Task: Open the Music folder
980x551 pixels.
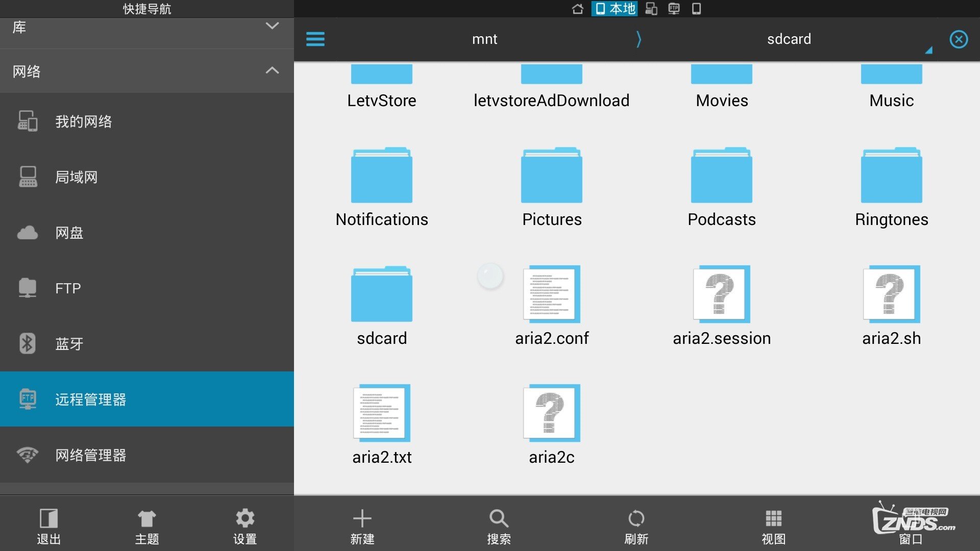Action: (x=892, y=87)
